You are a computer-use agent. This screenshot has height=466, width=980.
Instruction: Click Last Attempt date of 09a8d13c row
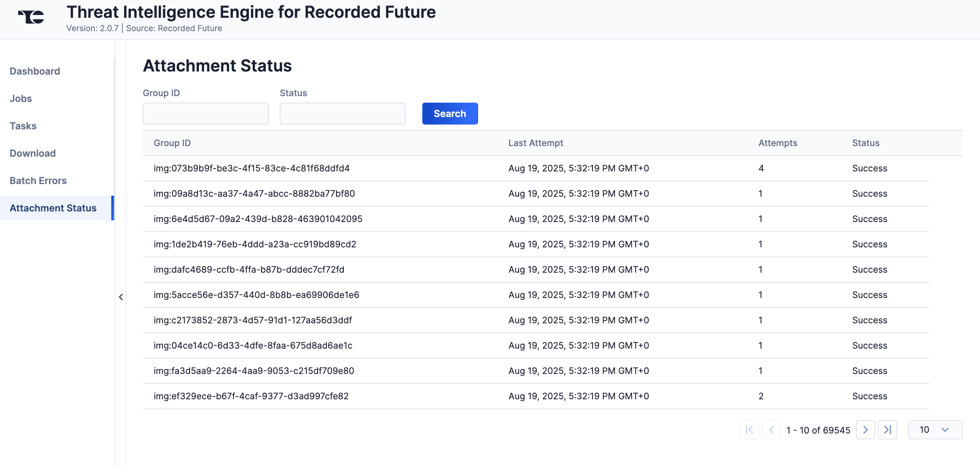pos(578,194)
